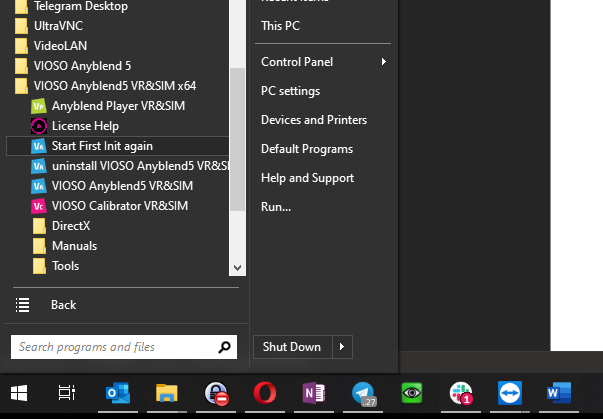The image size is (603, 419).
Task: Open Word from the taskbar
Action: [558, 394]
